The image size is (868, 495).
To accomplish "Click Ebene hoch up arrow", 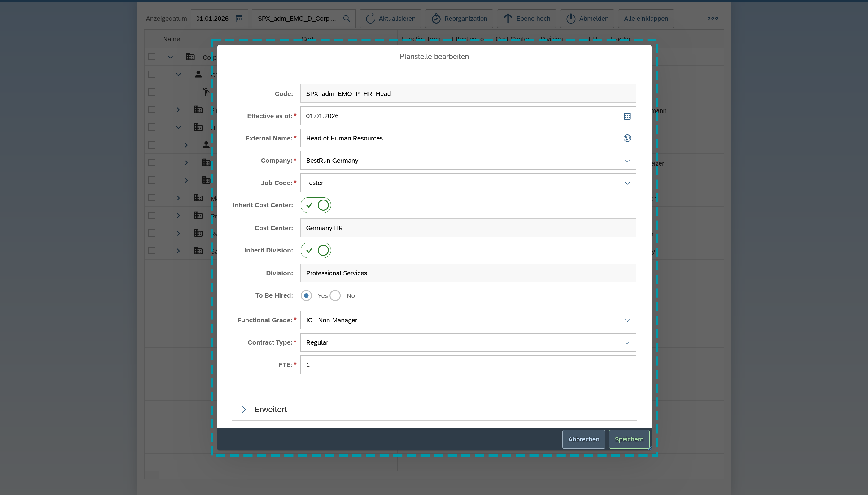I will click(x=508, y=18).
